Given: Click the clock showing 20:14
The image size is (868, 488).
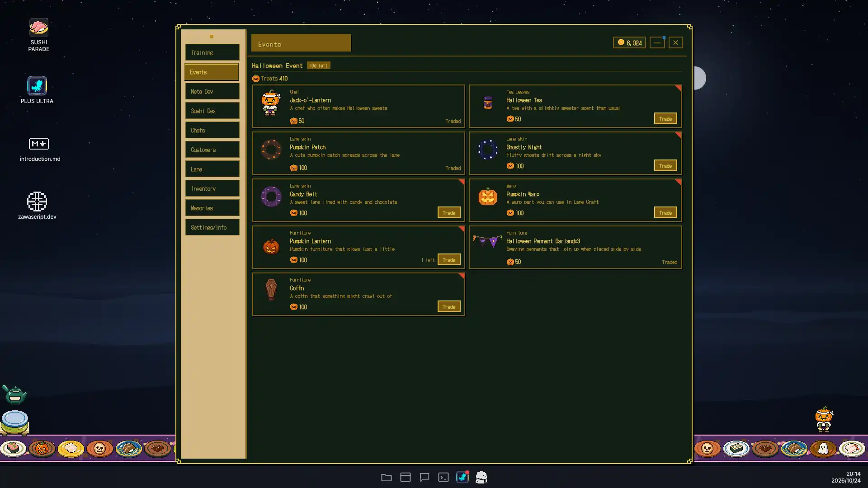Looking at the screenshot, I should pos(854,474).
